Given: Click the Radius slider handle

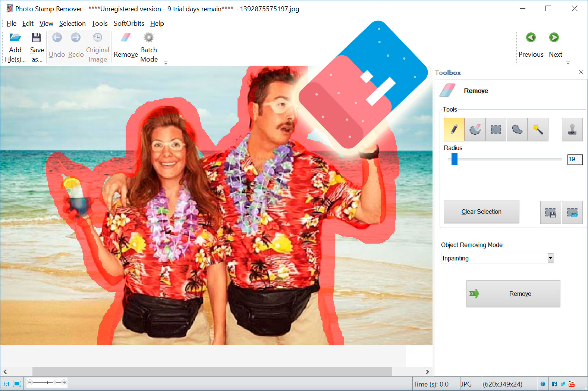Looking at the screenshot, I should pyautogui.click(x=454, y=159).
